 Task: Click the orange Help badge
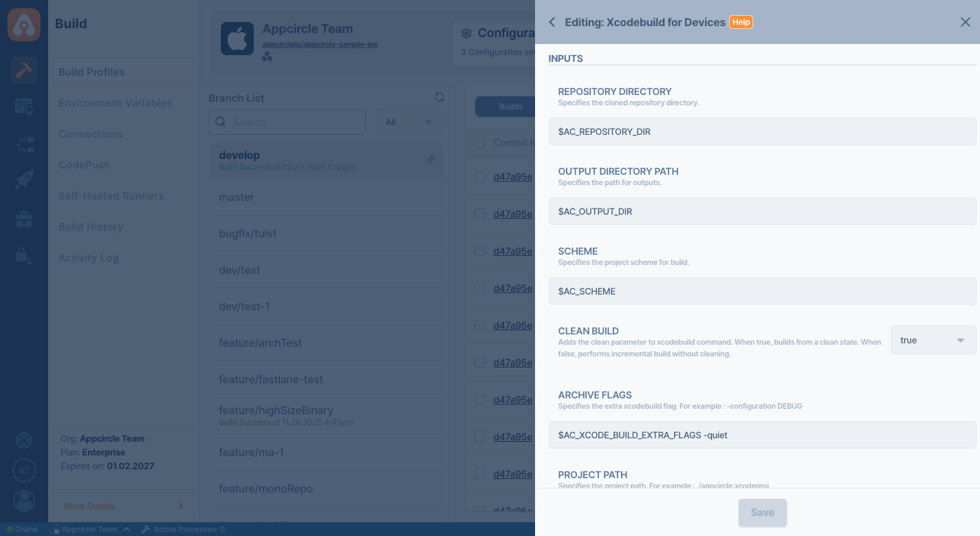click(741, 22)
